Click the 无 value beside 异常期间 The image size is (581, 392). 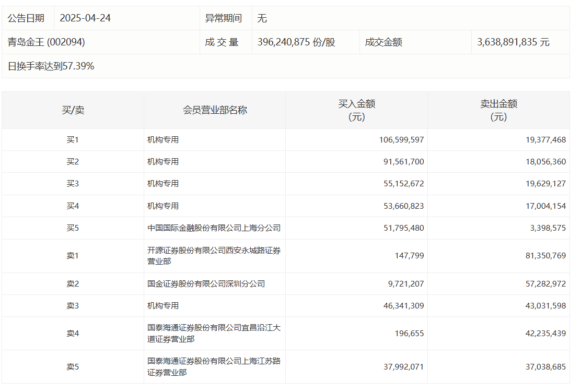pos(262,18)
